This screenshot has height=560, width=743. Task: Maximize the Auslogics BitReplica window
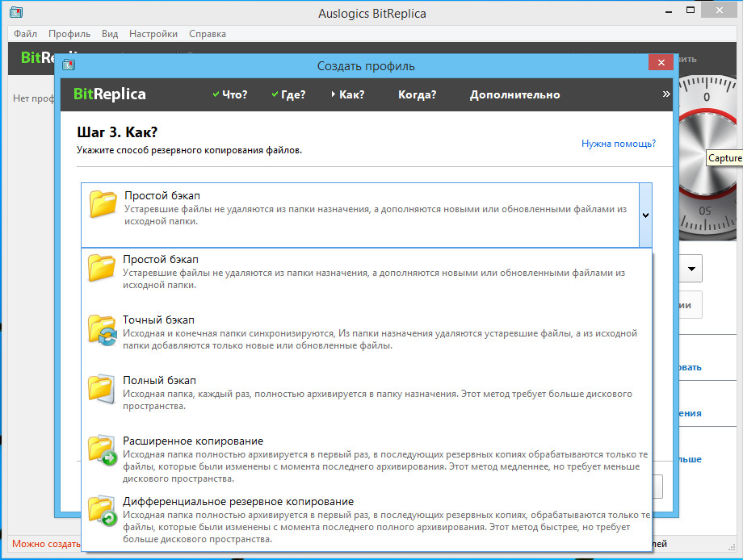pos(691,10)
